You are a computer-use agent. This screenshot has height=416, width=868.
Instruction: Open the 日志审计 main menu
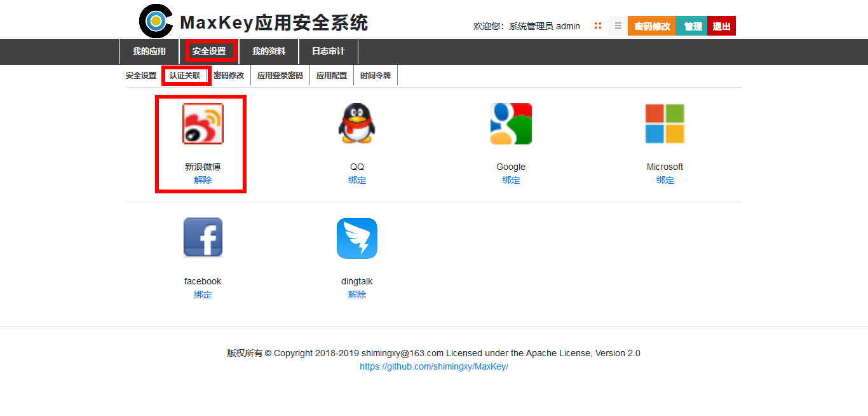click(329, 52)
